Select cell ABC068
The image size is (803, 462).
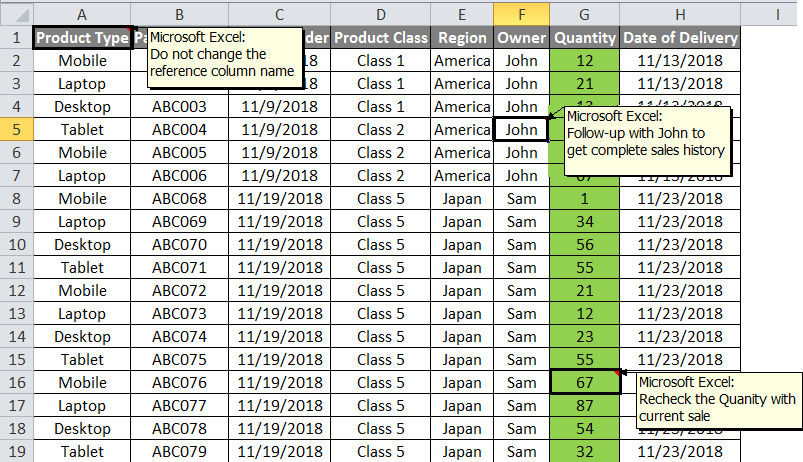[x=179, y=199]
